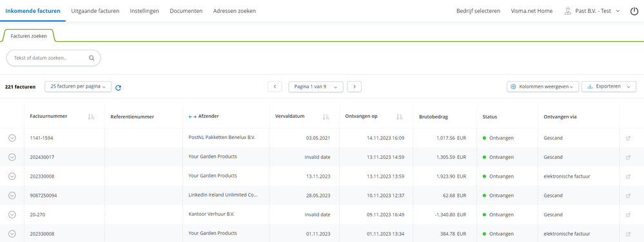Go to previous page arrow
The width and height of the screenshot is (644, 242).
tap(275, 86)
